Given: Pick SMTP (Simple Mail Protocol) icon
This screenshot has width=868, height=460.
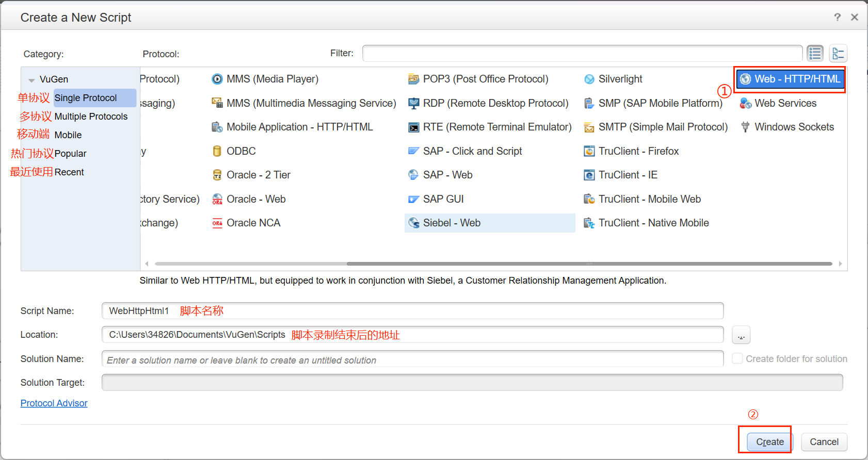Looking at the screenshot, I should coord(589,127).
